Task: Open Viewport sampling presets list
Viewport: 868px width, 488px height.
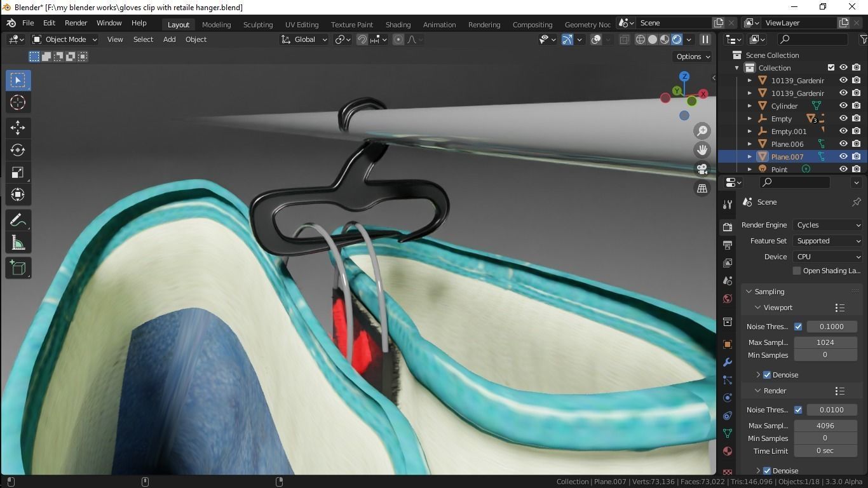Action: click(839, 308)
